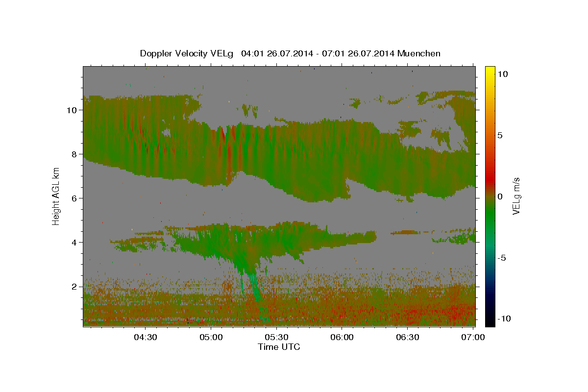The image size is (588, 392).
Task: Select the '07:00' time axis label
Action: (x=473, y=337)
